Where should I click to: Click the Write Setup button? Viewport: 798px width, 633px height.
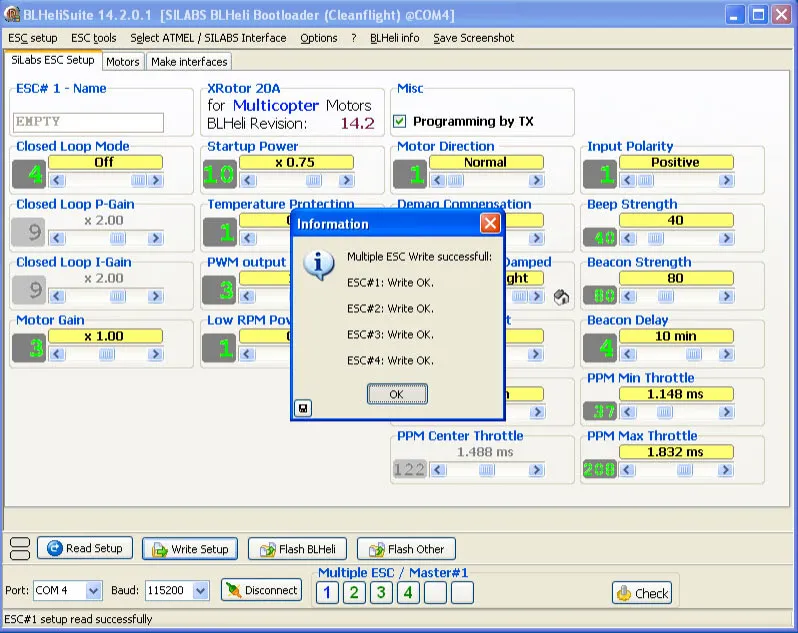[190, 549]
